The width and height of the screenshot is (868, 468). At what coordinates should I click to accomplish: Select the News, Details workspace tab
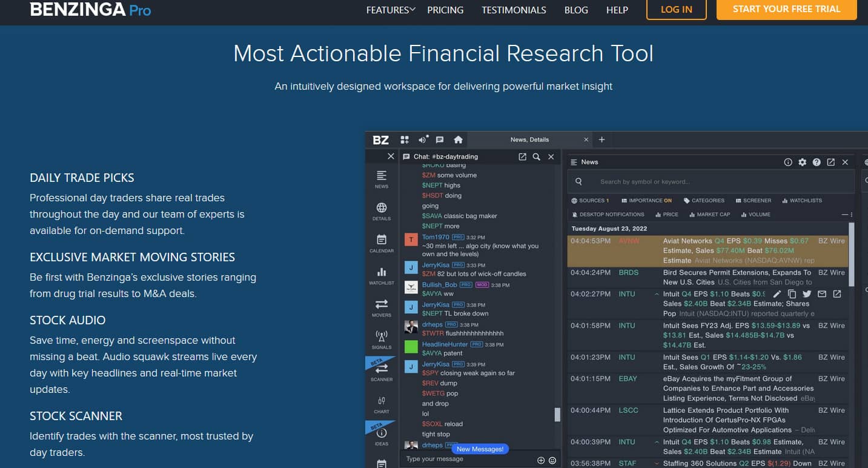(x=529, y=139)
